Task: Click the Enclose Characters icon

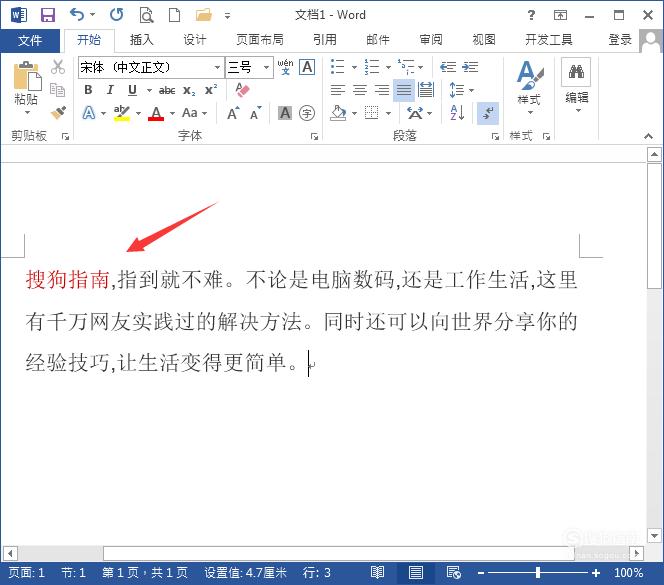Action: tap(307, 113)
